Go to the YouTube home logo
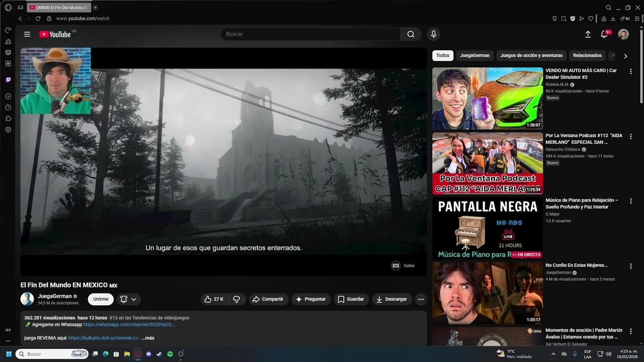 point(55,34)
